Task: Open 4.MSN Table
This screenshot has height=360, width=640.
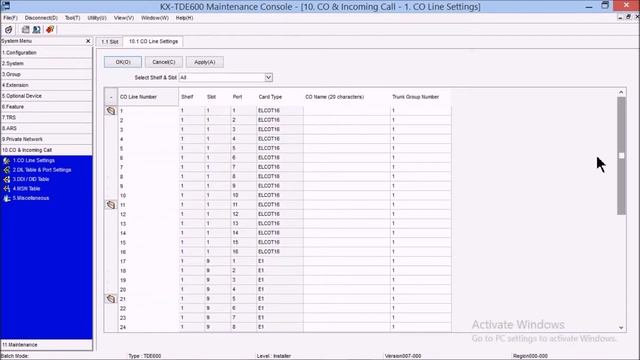Action: click(x=26, y=189)
